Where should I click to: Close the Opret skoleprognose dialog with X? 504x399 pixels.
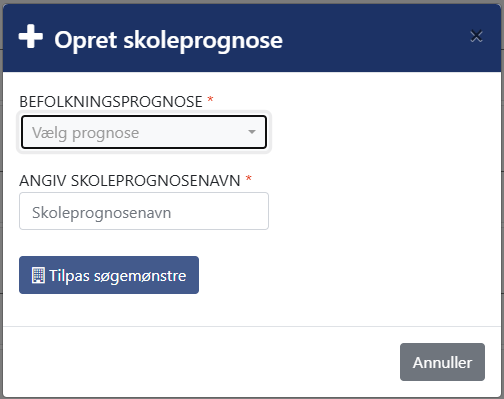click(x=476, y=36)
